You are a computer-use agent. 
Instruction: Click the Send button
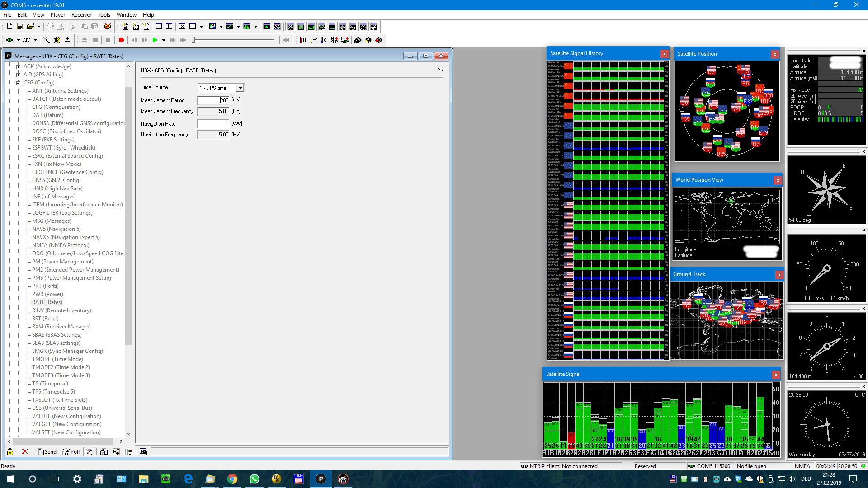coord(47,451)
